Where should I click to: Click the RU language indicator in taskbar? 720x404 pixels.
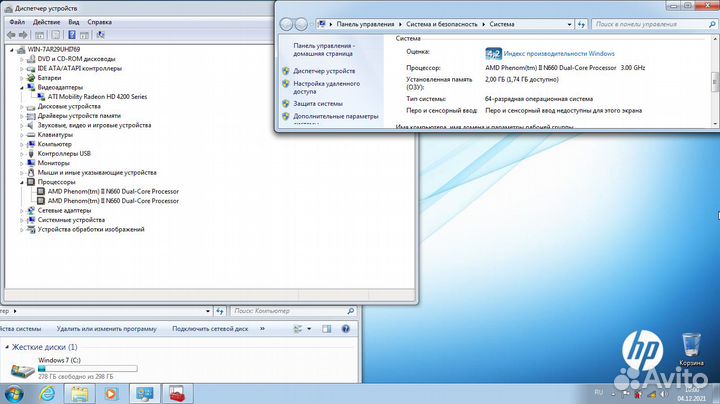pos(599,392)
